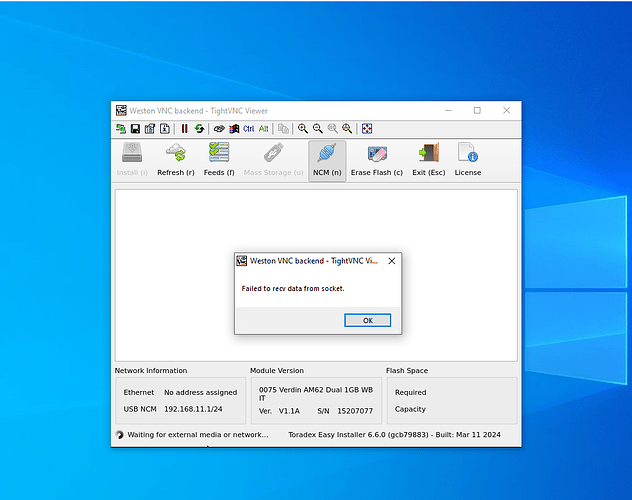
Task: Switch to full screen with the toolbar icon
Action: [x=367, y=129]
